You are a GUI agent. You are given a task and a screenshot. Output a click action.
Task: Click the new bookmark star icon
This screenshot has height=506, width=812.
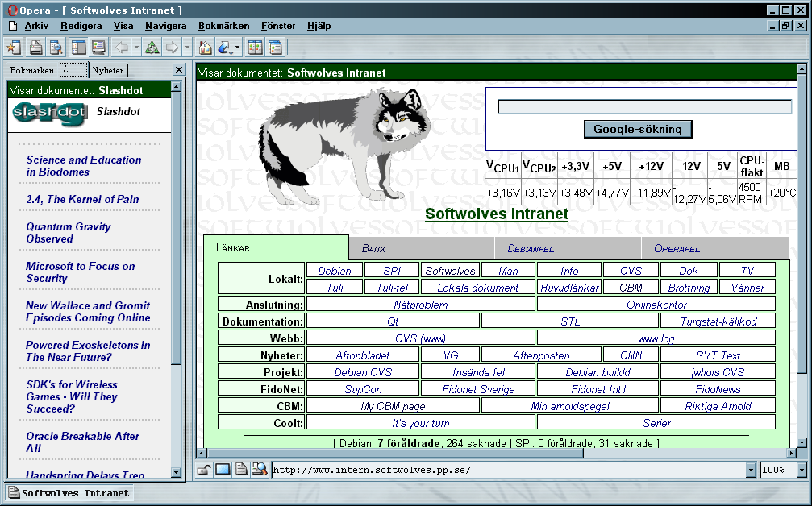click(14, 48)
